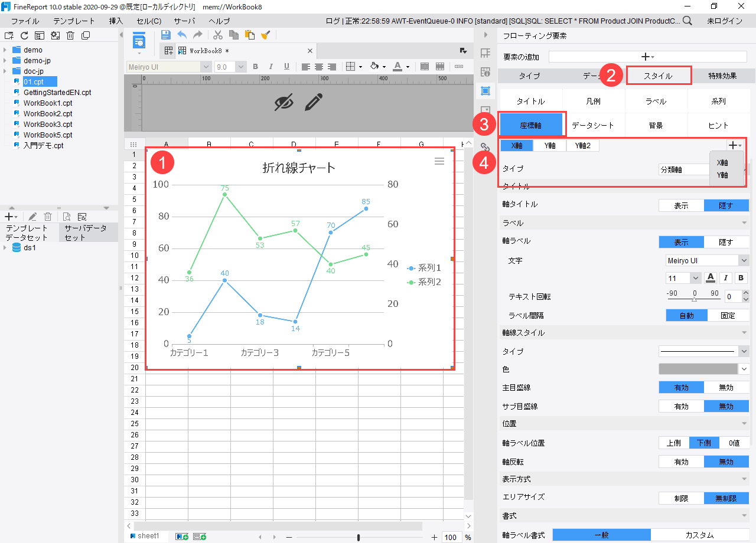Toggle Italic in the format bar

[271, 67]
